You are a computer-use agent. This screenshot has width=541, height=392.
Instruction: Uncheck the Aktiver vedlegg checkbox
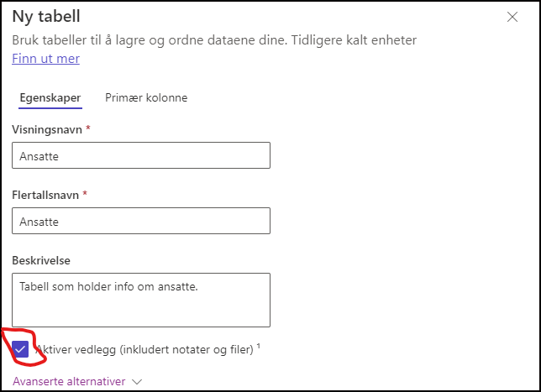[20, 349]
